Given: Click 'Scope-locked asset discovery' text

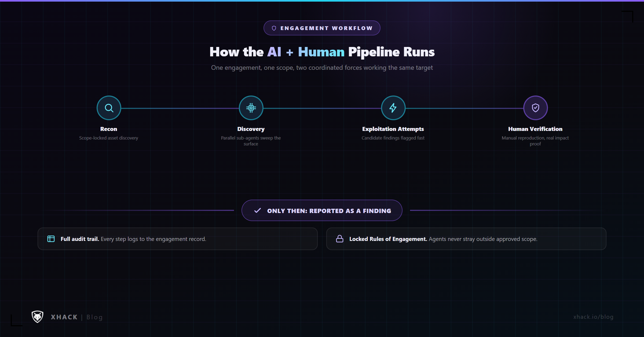Looking at the screenshot, I should point(109,138).
